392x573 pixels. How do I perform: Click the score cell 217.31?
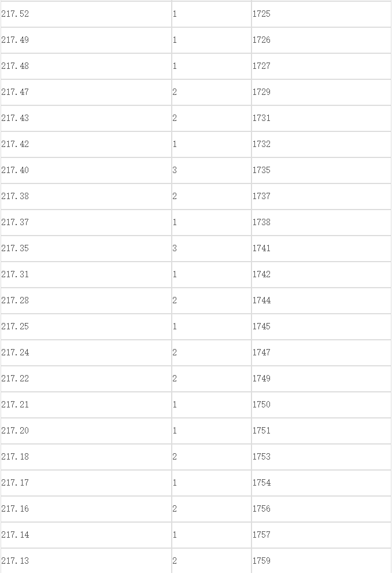(x=86, y=274)
